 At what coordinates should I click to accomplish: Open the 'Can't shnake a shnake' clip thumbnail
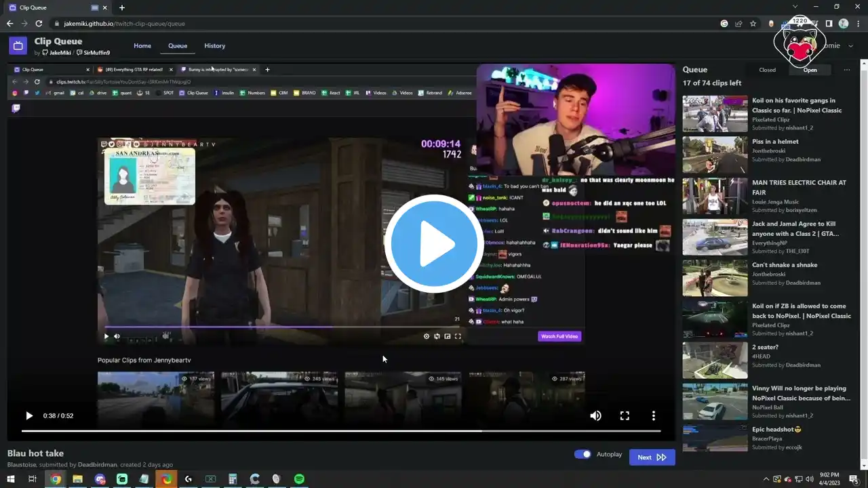click(x=715, y=278)
